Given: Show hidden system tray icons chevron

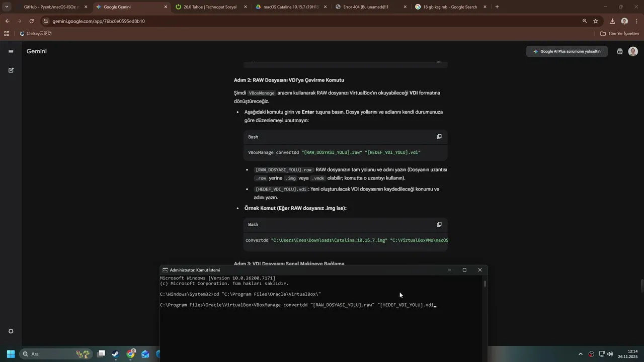Looking at the screenshot, I should (580, 354).
